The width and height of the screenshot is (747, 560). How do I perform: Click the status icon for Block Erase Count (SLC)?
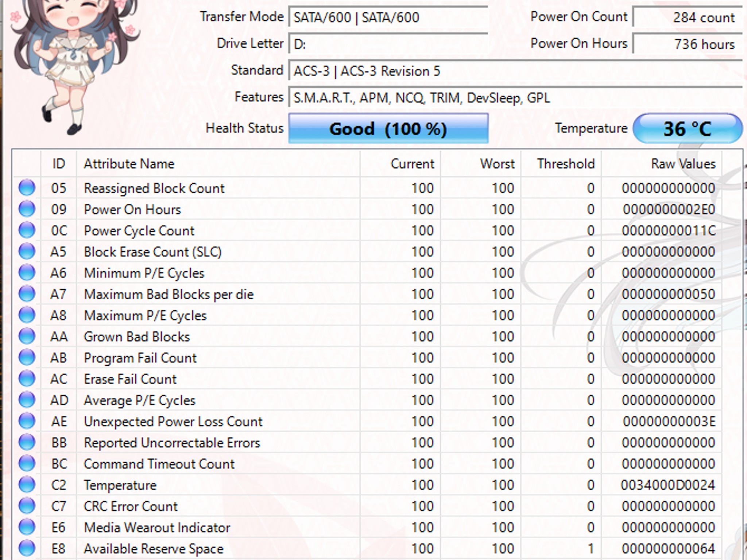(27, 251)
